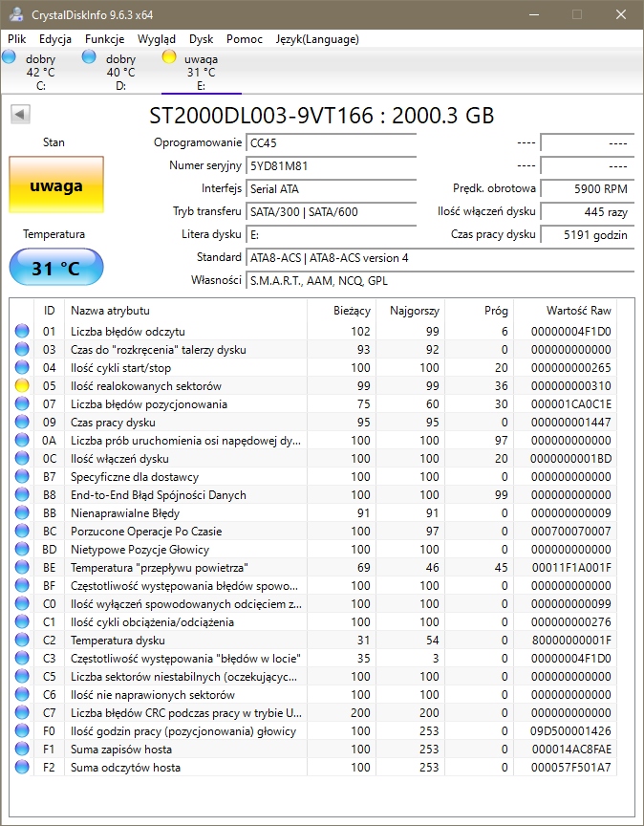
Task: Click the 31 °C temperature button
Action: [x=55, y=268]
